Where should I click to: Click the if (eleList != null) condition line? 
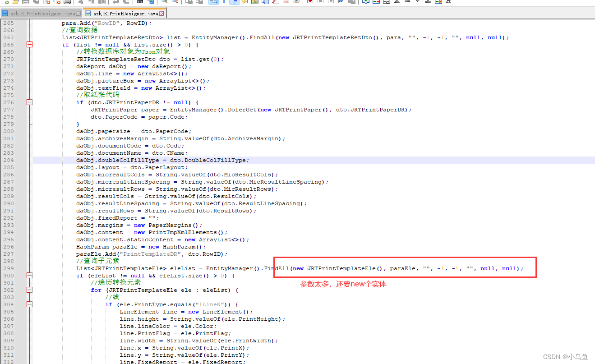click(156, 276)
